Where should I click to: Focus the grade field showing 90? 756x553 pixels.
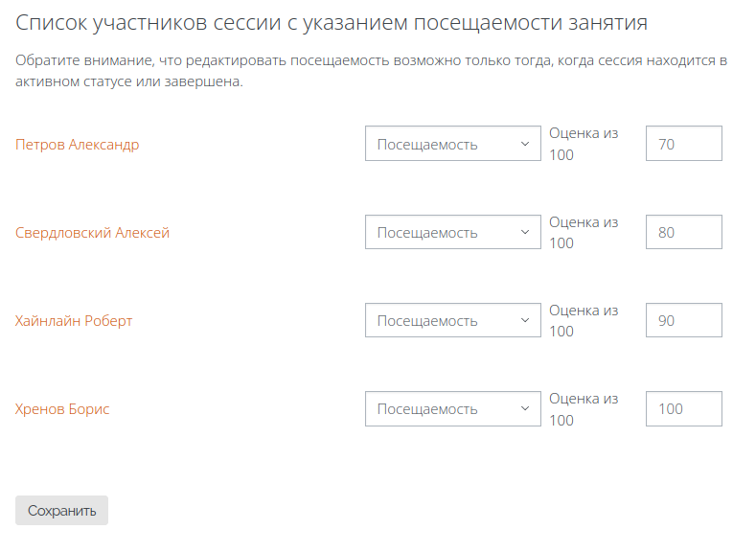point(684,320)
